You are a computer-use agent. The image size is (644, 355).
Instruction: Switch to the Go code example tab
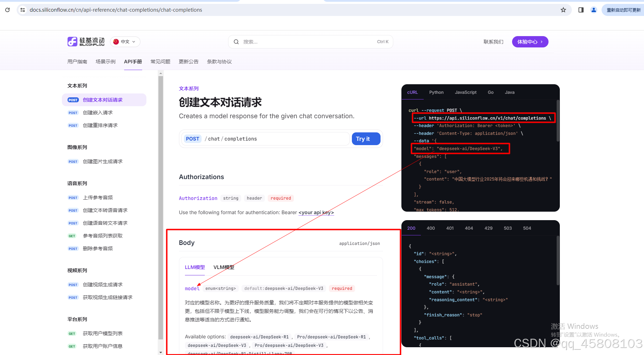tap(491, 92)
